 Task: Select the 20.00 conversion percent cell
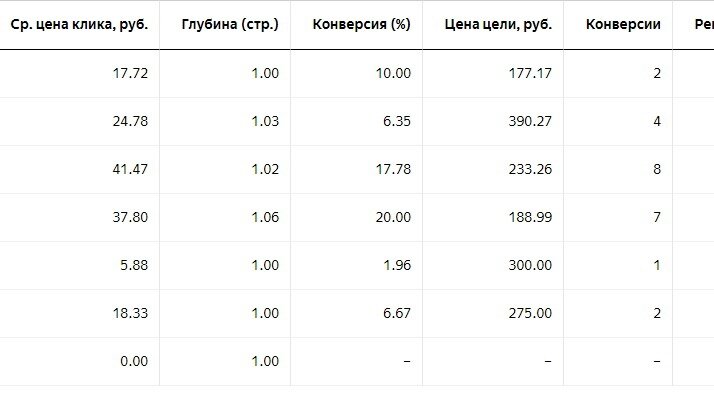click(393, 217)
